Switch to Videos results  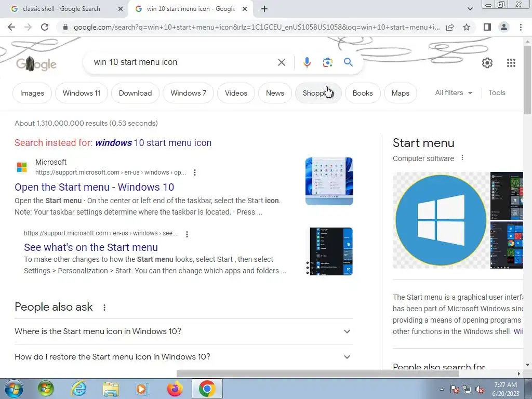tap(236, 93)
